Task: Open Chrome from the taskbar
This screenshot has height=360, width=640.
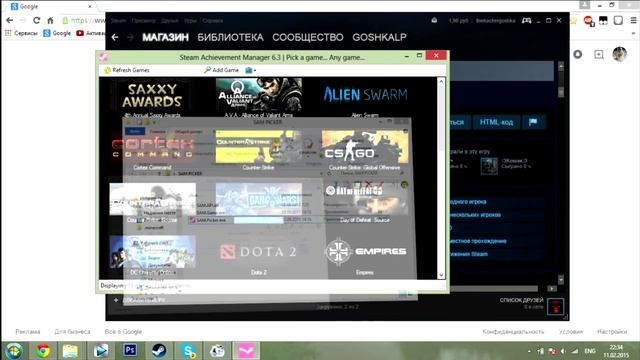Action: click(x=42, y=351)
